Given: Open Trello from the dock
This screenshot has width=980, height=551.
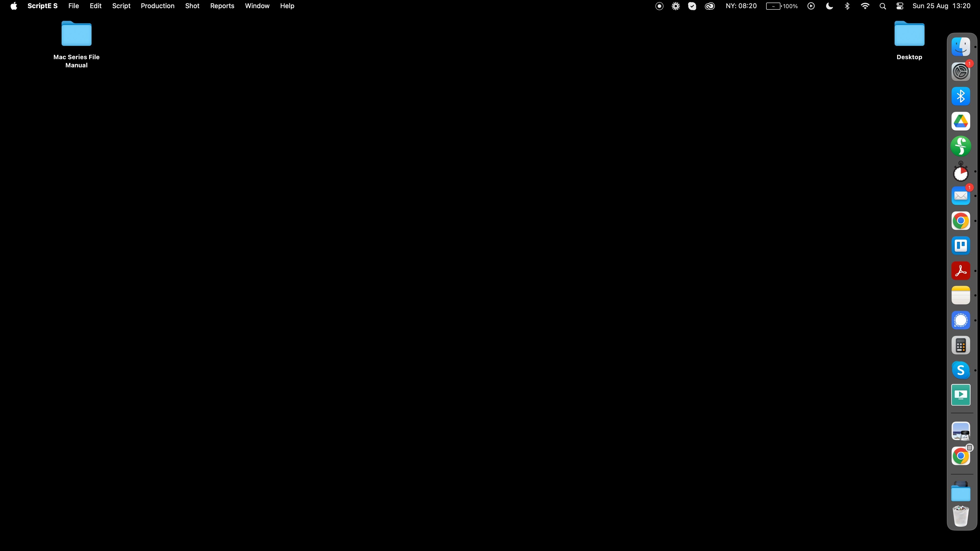Looking at the screenshot, I should click(961, 246).
